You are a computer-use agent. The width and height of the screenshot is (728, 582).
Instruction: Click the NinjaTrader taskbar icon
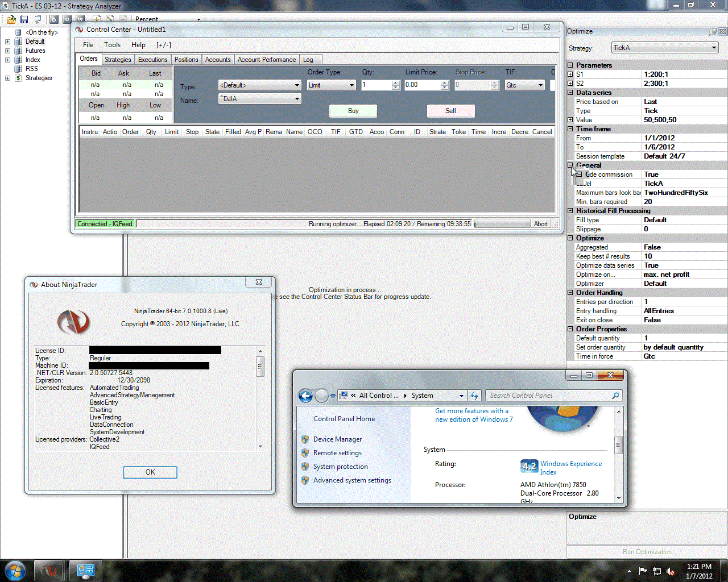[x=48, y=571]
